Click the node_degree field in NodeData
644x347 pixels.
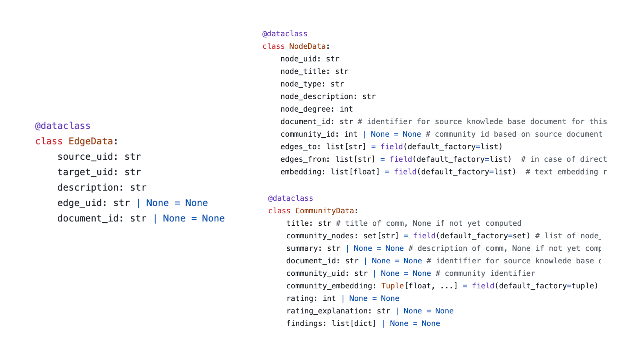tap(306, 109)
